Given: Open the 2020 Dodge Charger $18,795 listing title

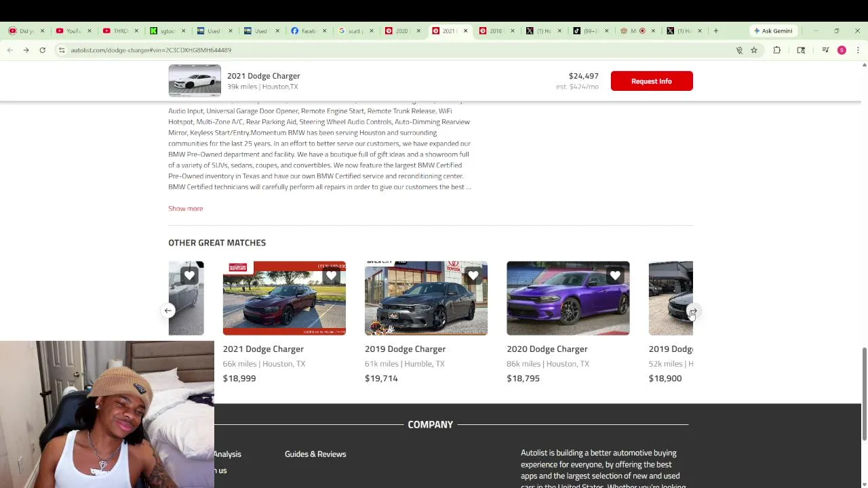Looking at the screenshot, I should pyautogui.click(x=547, y=349).
